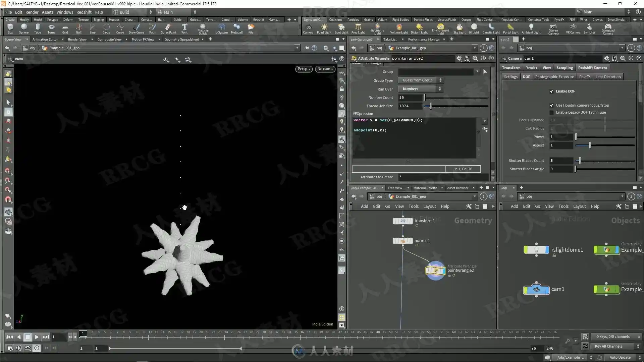The height and width of the screenshot is (362, 644).
Task: Open the Render menu
Action: (32, 12)
